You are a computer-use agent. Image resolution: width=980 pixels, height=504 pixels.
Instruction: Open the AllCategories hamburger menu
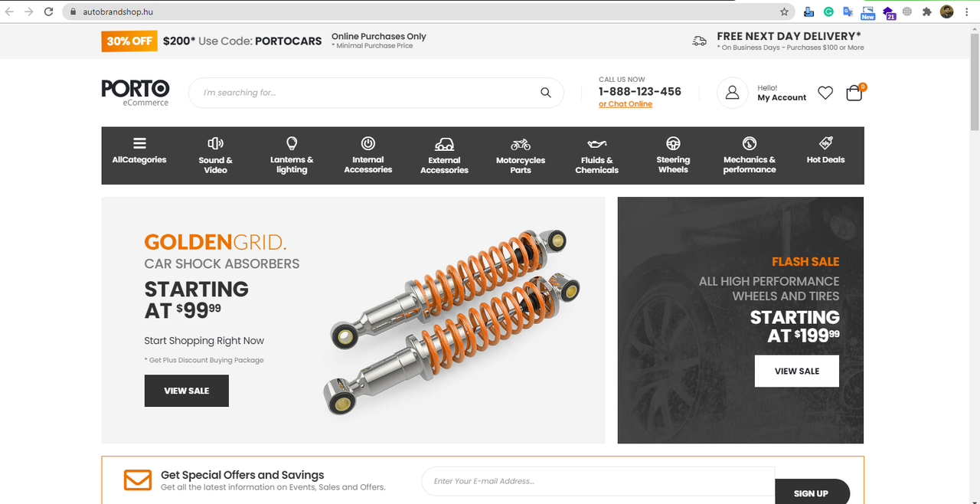(x=139, y=150)
